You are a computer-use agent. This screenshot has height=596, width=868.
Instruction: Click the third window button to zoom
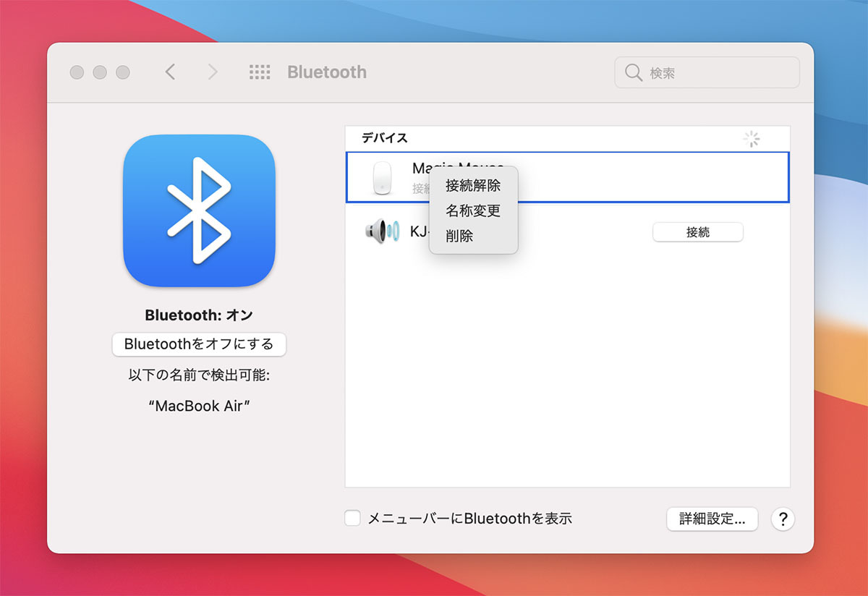click(123, 72)
